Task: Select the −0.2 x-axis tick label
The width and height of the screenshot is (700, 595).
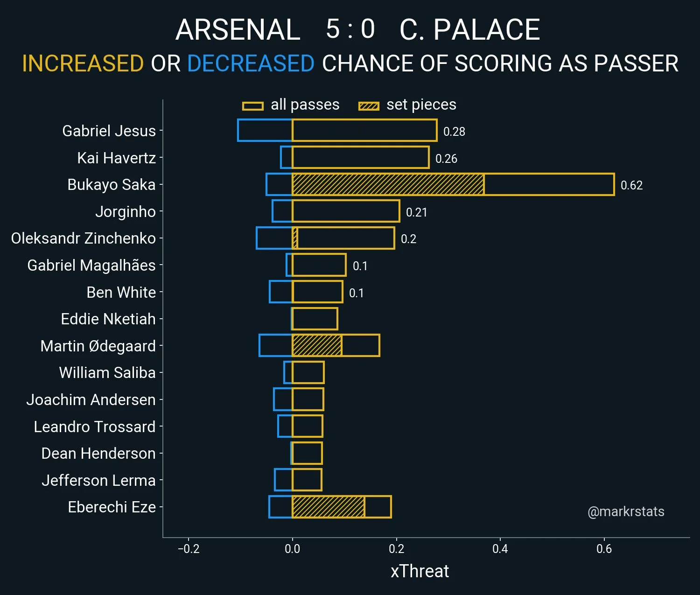Action: [x=189, y=549]
